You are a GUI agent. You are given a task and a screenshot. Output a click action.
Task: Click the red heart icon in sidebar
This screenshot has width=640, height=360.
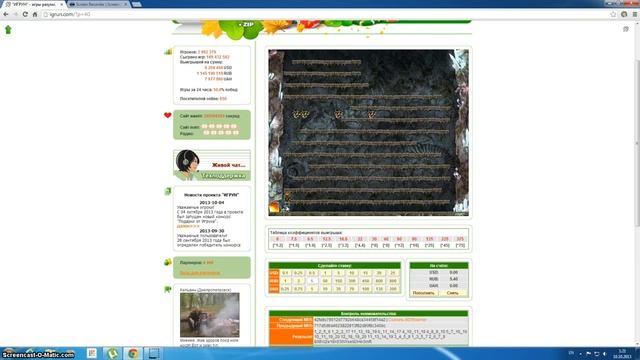coord(167,115)
